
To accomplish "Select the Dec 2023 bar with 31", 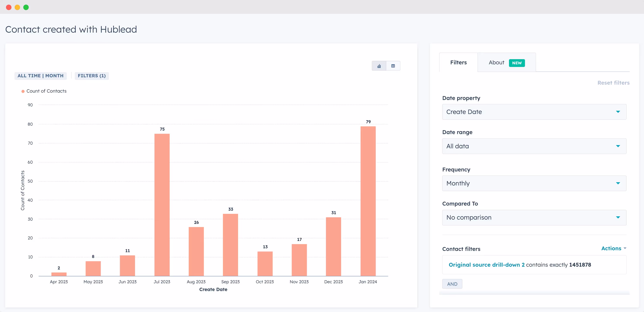I will click(334, 247).
